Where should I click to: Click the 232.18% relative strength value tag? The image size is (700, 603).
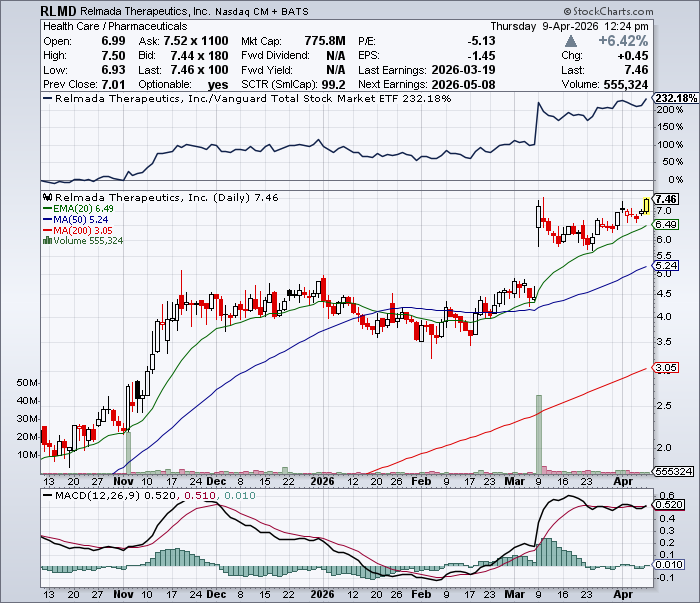pyautogui.click(x=676, y=98)
